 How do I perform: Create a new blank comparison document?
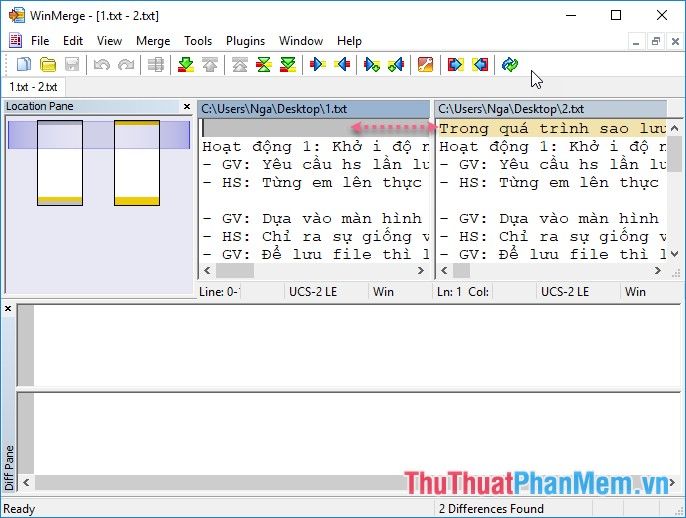click(x=23, y=65)
